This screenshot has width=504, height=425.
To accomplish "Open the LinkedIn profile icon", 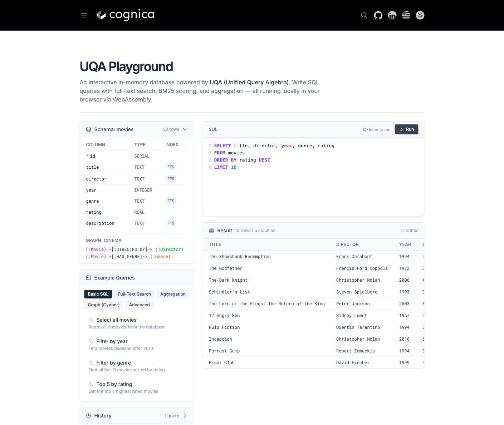I will (x=392, y=15).
